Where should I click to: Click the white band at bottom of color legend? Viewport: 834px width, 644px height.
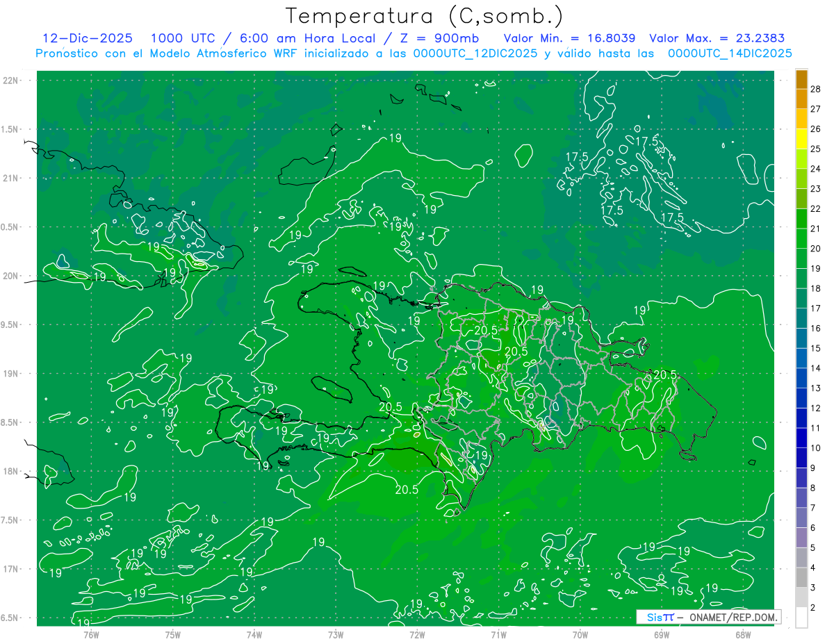pyautogui.click(x=801, y=618)
